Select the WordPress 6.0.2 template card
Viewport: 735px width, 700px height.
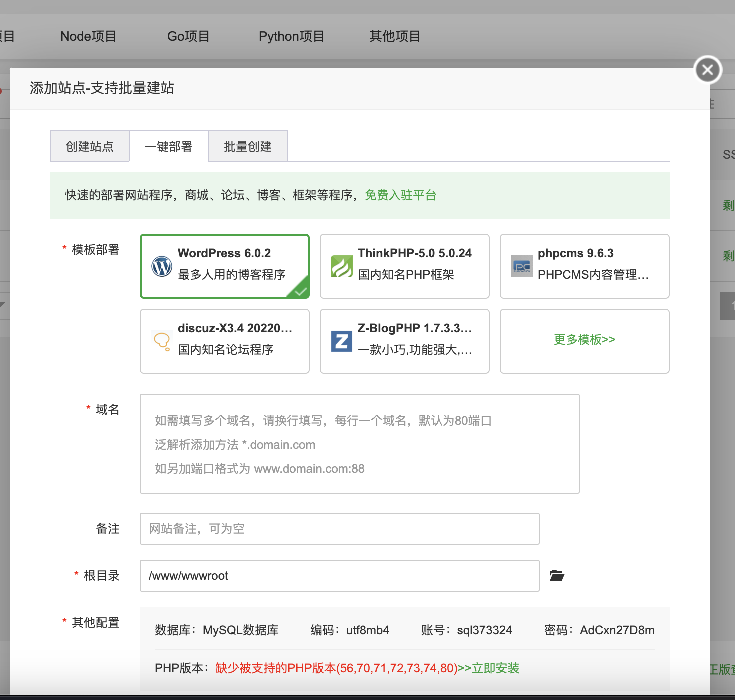click(x=225, y=266)
